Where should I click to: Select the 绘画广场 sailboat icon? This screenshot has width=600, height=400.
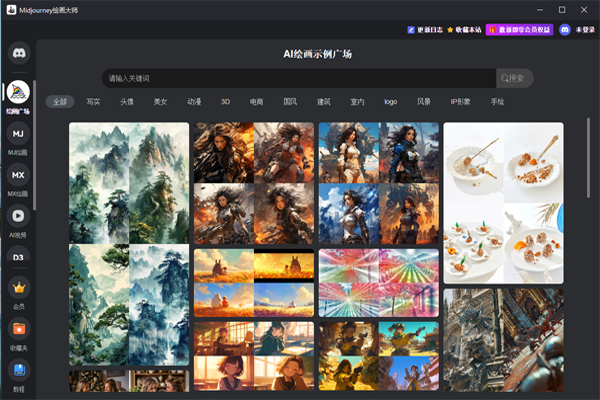(x=18, y=92)
